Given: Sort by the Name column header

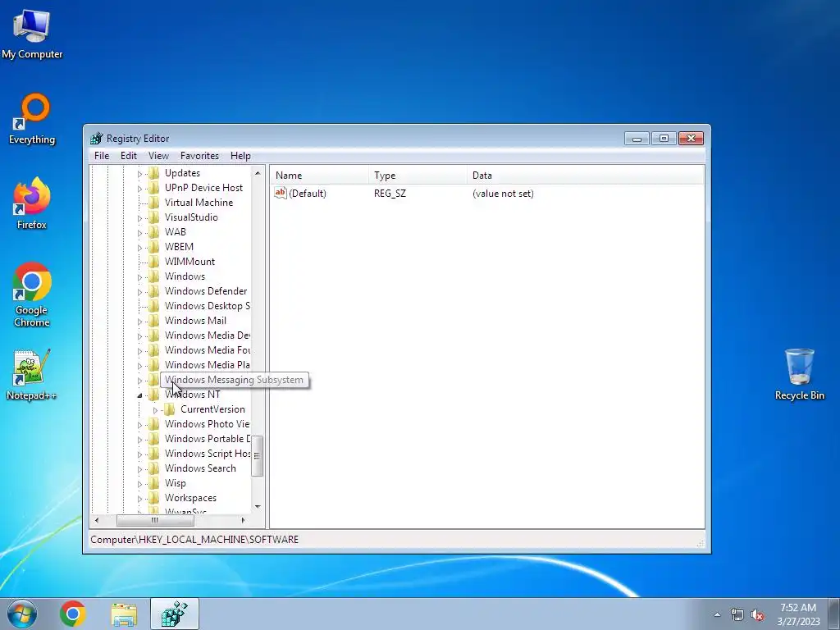Looking at the screenshot, I should coord(319,176).
